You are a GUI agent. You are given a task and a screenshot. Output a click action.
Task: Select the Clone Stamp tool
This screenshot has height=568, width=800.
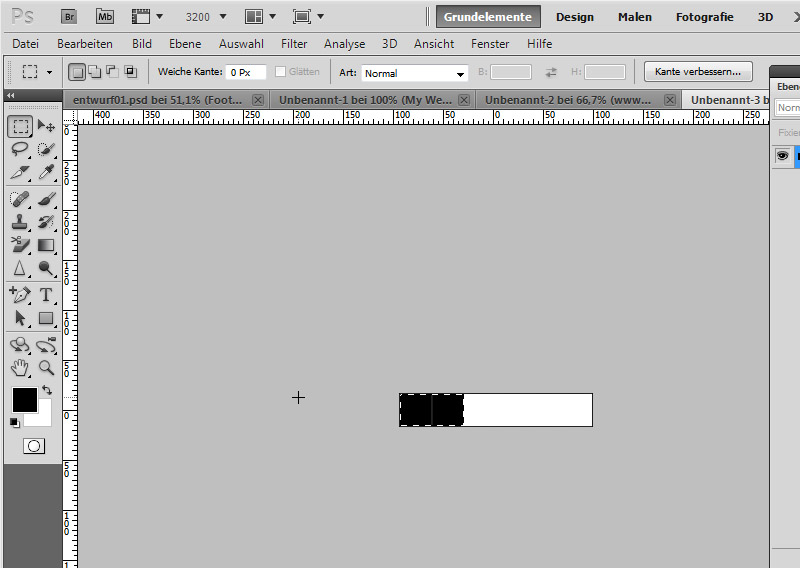pos(20,222)
